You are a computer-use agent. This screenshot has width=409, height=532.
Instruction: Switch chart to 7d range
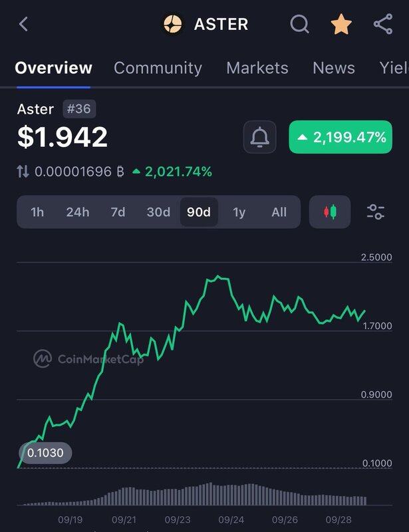[x=118, y=212]
